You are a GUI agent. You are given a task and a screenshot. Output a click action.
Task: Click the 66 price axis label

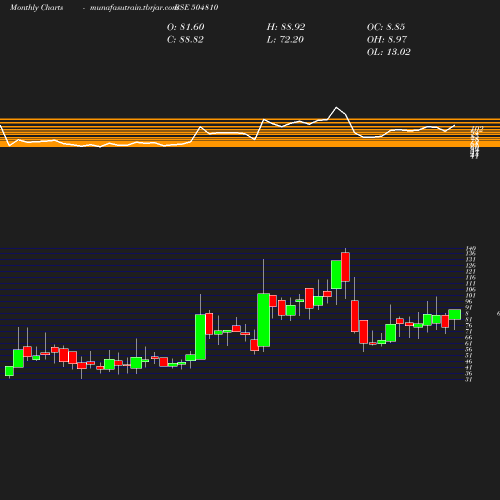pos(469,338)
